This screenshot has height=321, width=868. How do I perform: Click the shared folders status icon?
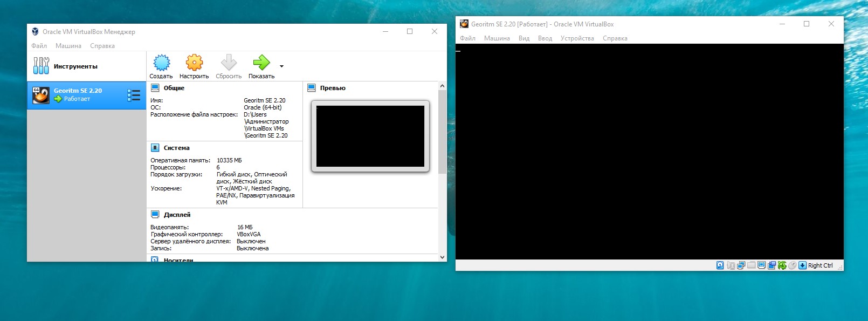(751, 265)
